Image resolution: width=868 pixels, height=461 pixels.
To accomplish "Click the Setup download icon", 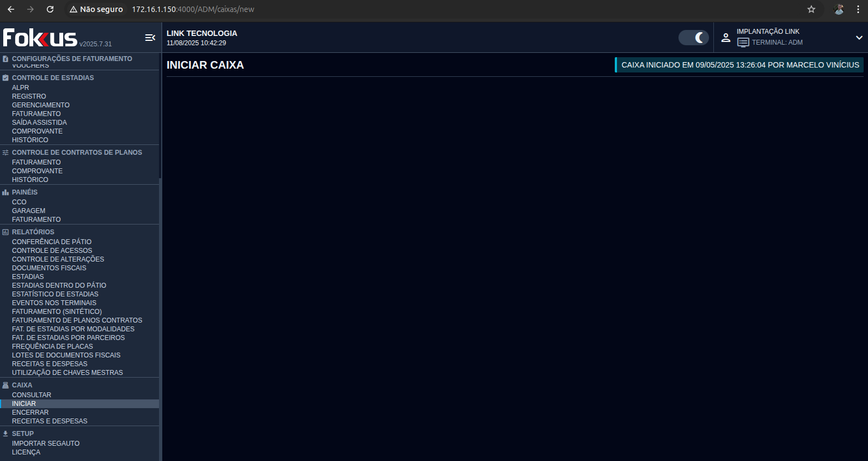I will pyautogui.click(x=5, y=434).
